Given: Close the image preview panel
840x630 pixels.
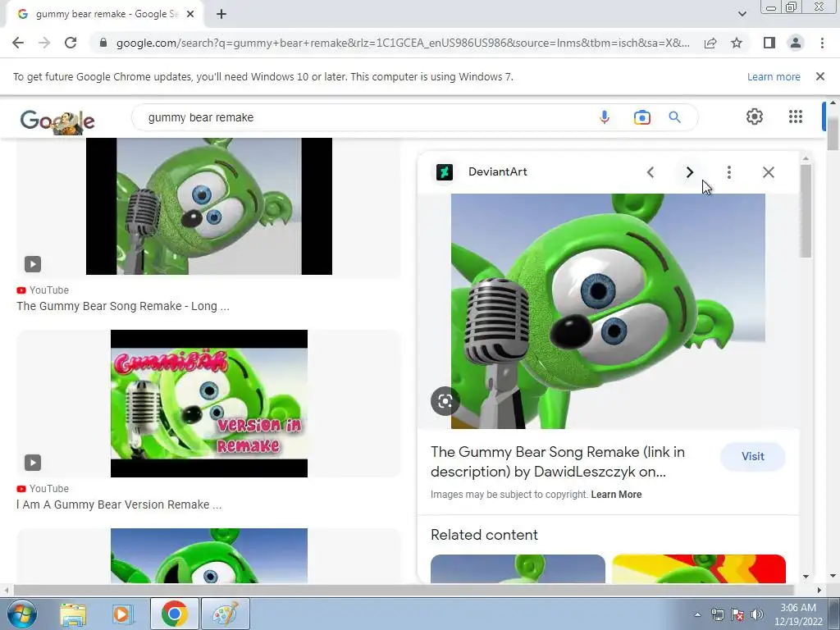Looking at the screenshot, I should 768,172.
